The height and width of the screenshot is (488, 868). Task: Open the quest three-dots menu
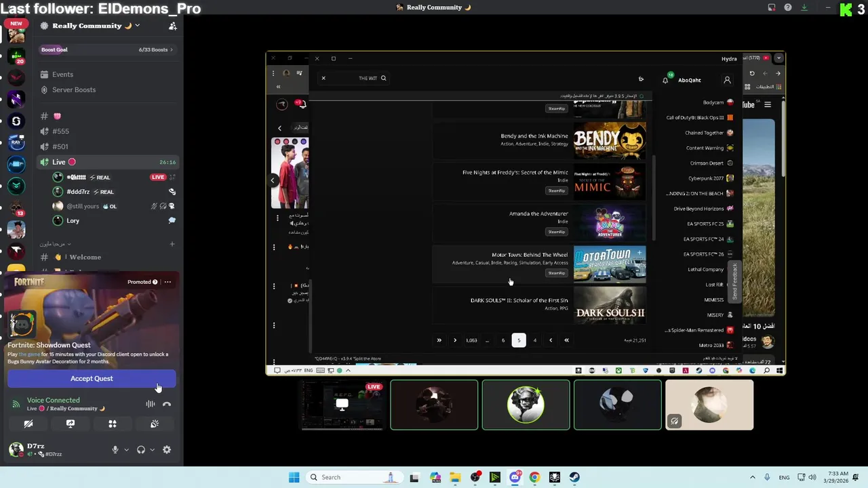167,282
